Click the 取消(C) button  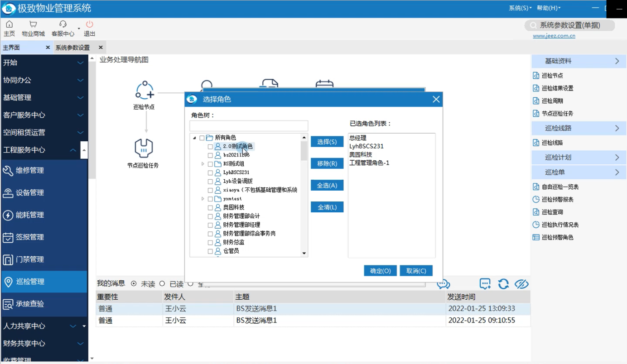416,271
